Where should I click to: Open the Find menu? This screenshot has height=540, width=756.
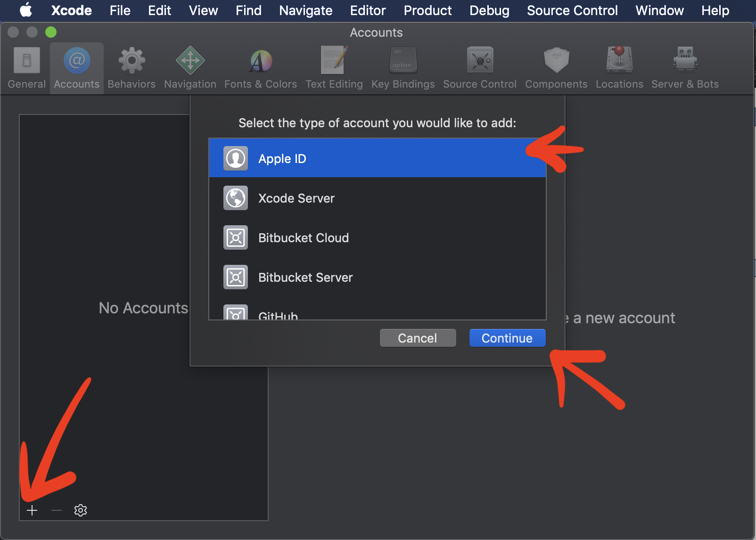click(x=249, y=10)
